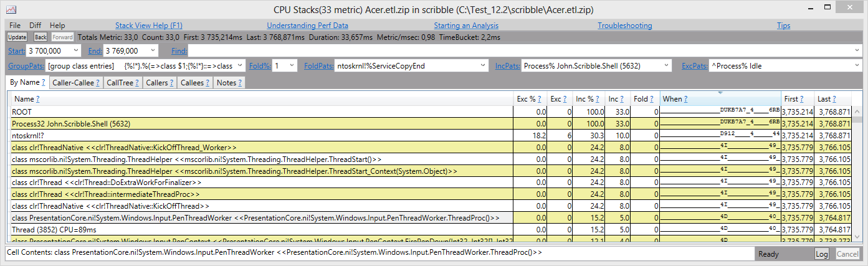Click the Update button
This screenshot has height=266, width=868.
(x=17, y=37)
